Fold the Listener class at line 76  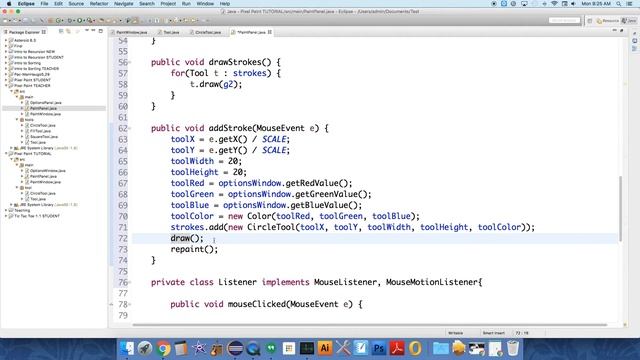[x=130, y=282]
